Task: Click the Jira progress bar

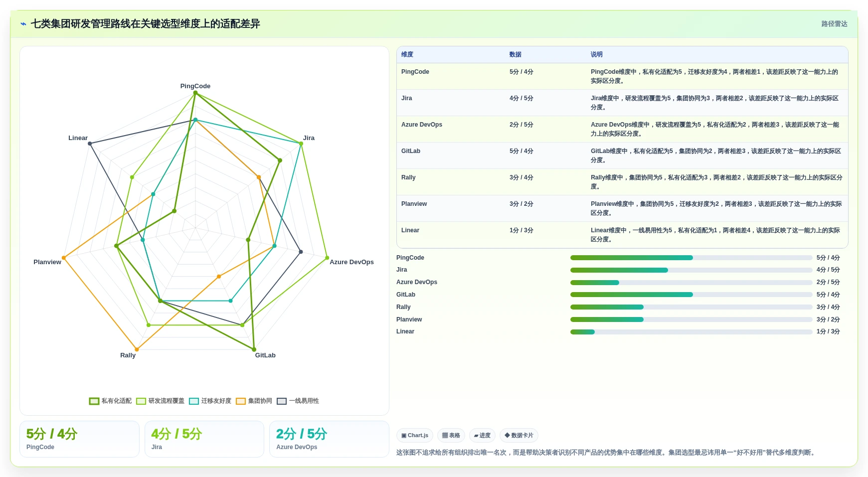Action: pyautogui.click(x=691, y=270)
